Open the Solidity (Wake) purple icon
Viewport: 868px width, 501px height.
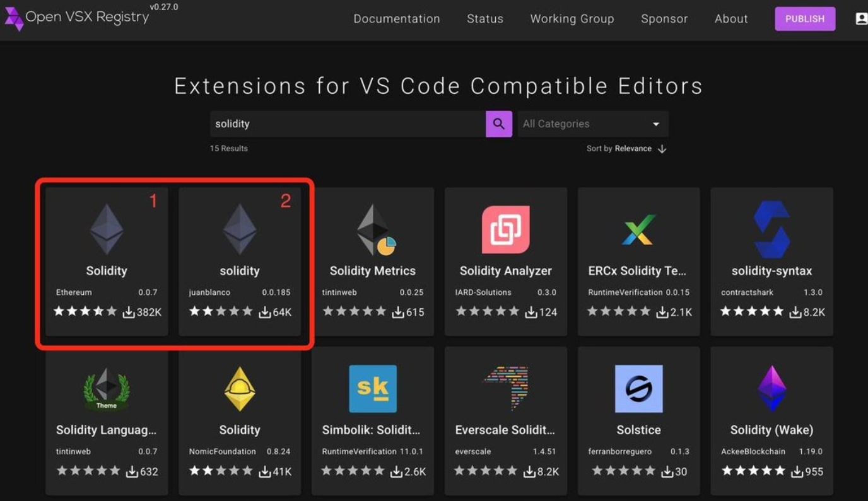tap(771, 389)
